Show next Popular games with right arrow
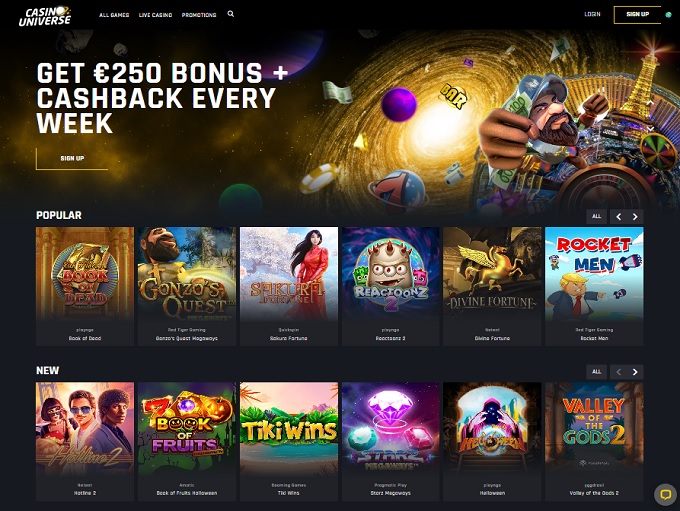This screenshot has width=680, height=511. 635,216
